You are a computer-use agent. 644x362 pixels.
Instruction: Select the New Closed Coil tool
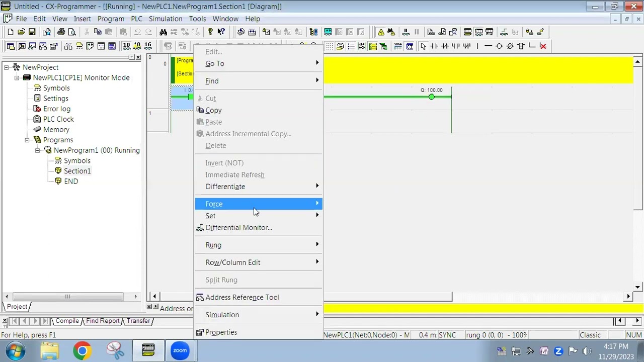pos(510,46)
